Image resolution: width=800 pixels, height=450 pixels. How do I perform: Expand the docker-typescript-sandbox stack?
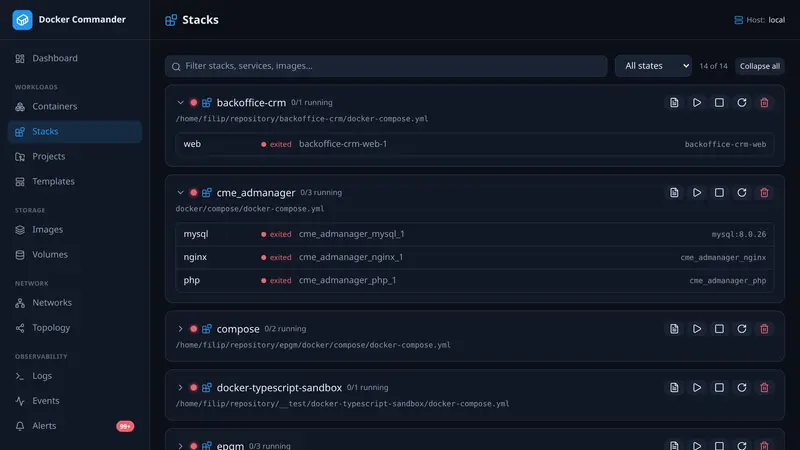click(180, 388)
